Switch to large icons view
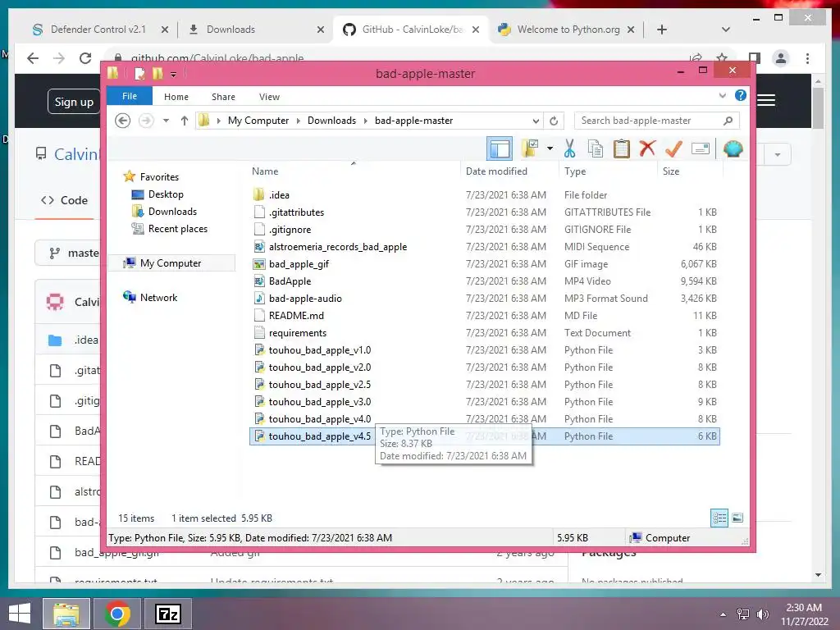Viewport: 840px width, 630px height. pyautogui.click(x=737, y=518)
